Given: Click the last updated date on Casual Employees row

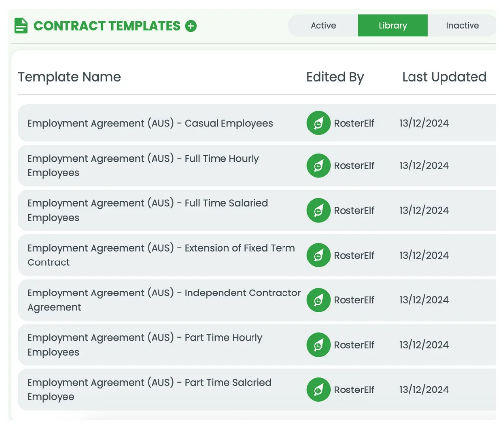Looking at the screenshot, I should (x=424, y=123).
